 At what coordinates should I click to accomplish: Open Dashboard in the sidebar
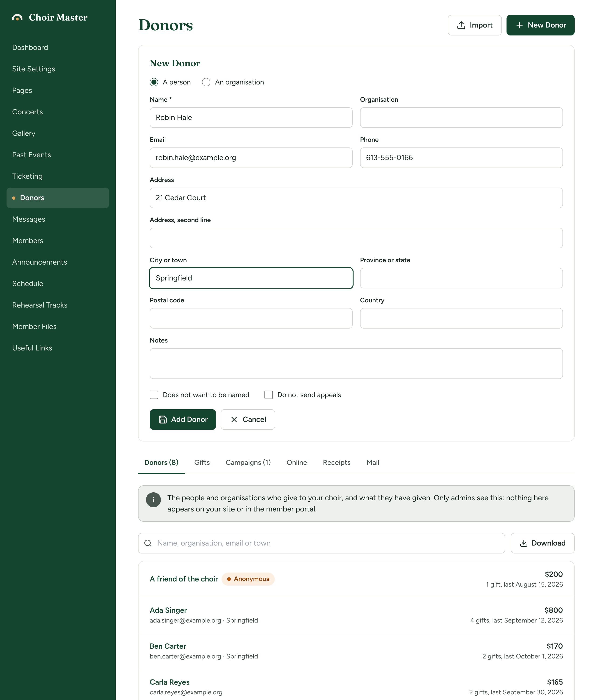pyautogui.click(x=58, y=48)
